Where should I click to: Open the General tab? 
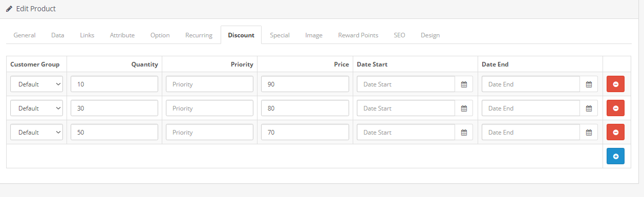point(25,35)
